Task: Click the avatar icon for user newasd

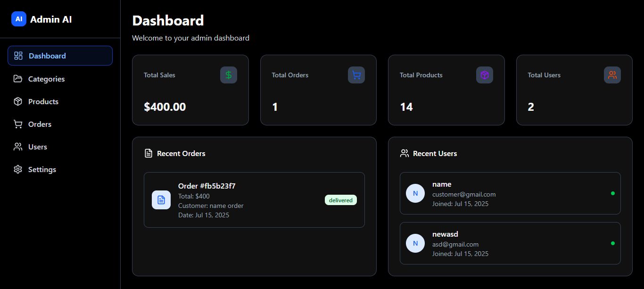Action: coord(415,243)
